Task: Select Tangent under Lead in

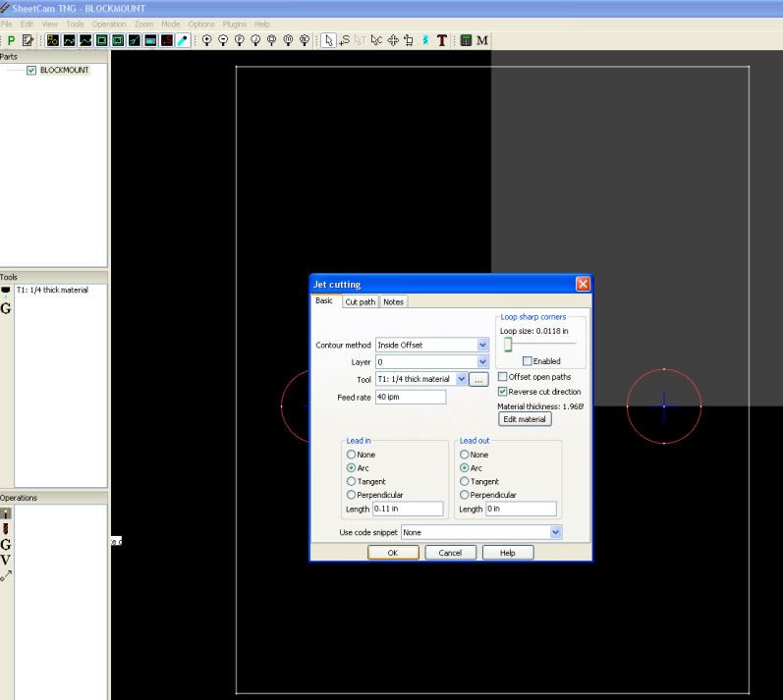Action: 351,481
